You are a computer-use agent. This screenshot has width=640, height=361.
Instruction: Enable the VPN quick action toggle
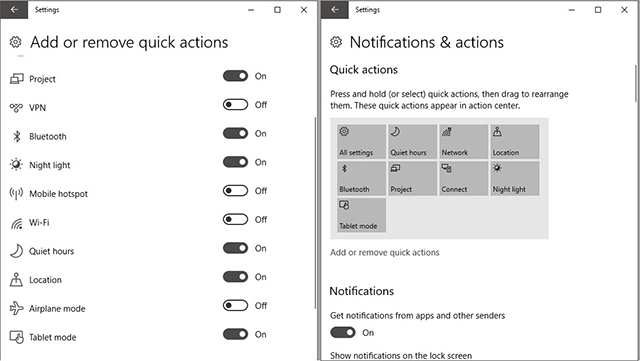[x=235, y=105]
